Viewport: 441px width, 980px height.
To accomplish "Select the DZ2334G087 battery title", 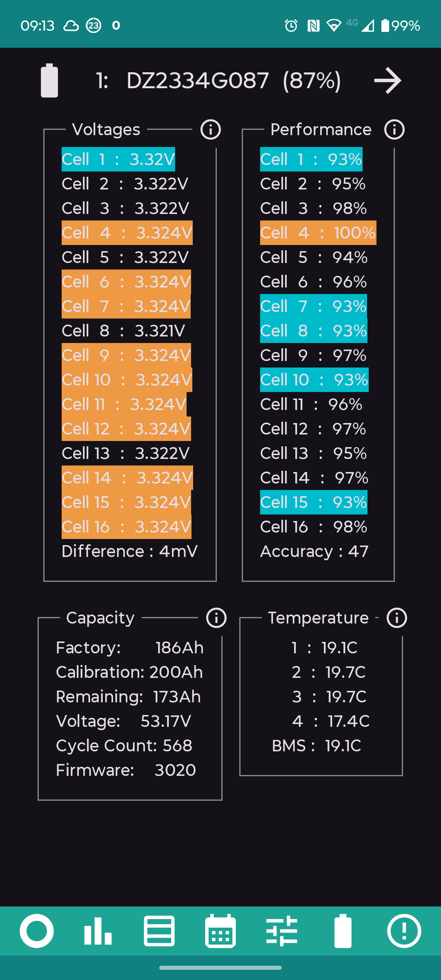I will 198,80.
